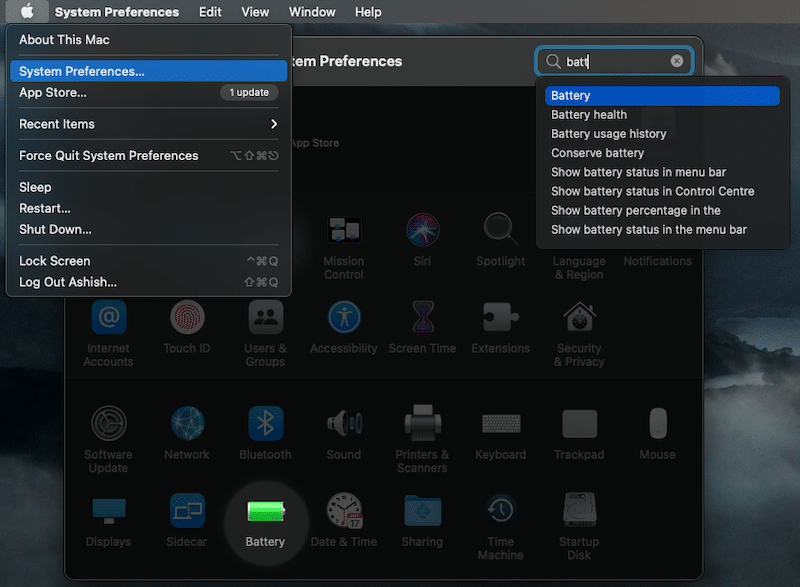Open the Time Machine icon

point(500,511)
